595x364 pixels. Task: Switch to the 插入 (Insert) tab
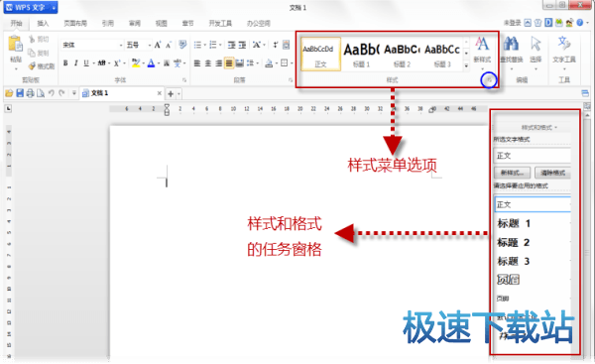tap(43, 23)
